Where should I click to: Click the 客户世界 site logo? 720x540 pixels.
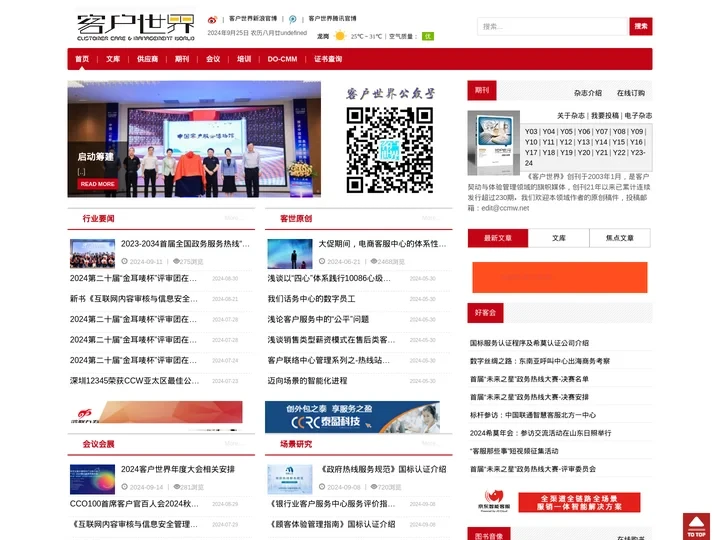136,27
